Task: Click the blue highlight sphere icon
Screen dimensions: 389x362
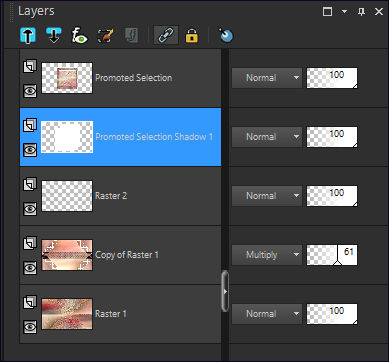Action: 226,35
